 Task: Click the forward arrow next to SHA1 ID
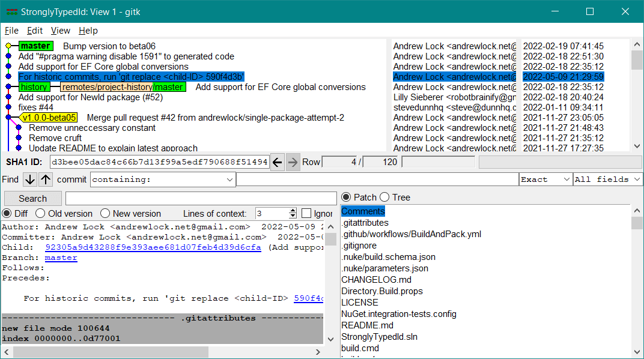point(293,163)
